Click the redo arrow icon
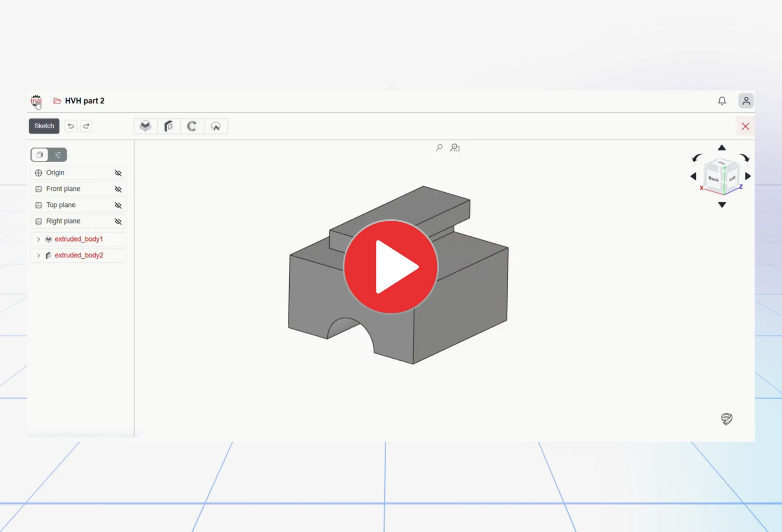782x532 pixels. click(87, 126)
